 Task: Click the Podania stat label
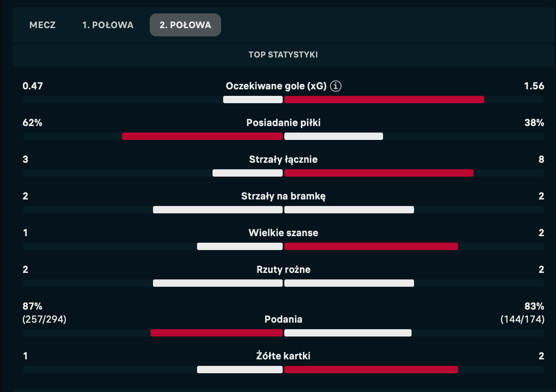(x=284, y=319)
